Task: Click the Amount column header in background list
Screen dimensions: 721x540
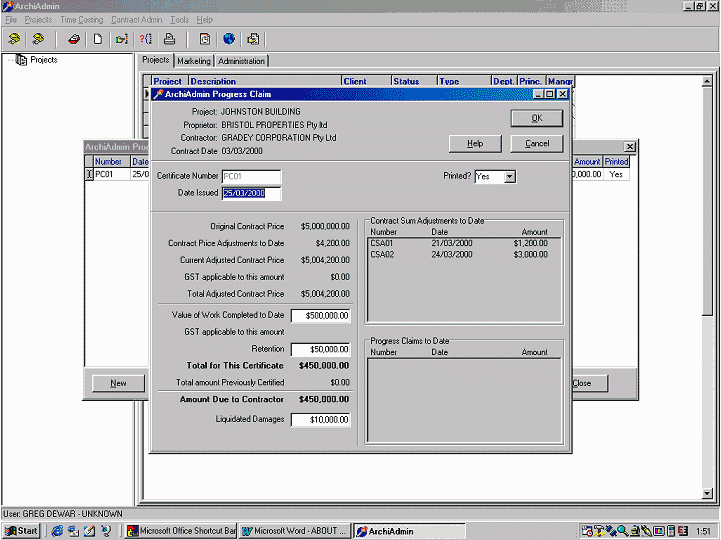Action: [587, 161]
